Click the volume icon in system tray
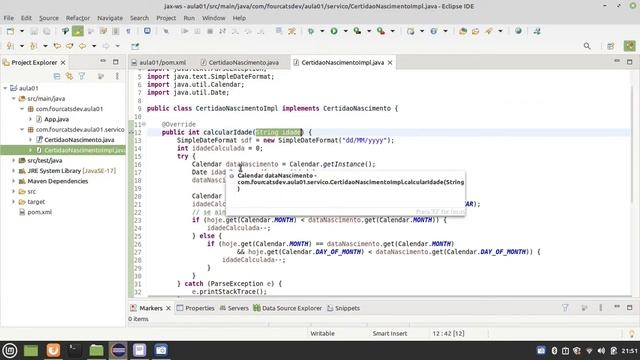 pyautogui.click(x=601, y=351)
